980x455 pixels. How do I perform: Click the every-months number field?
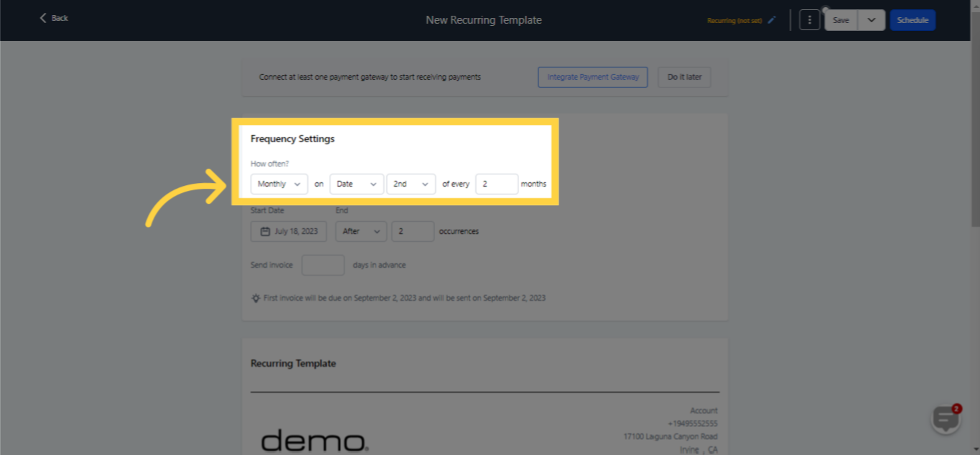497,184
